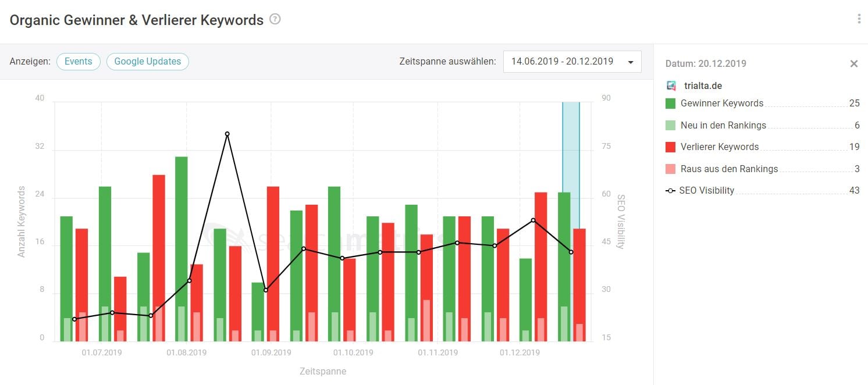Screen dimensions: 868x385
Task: Click the light green Neu in den Rankings swatch
Action: coord(670,125)
